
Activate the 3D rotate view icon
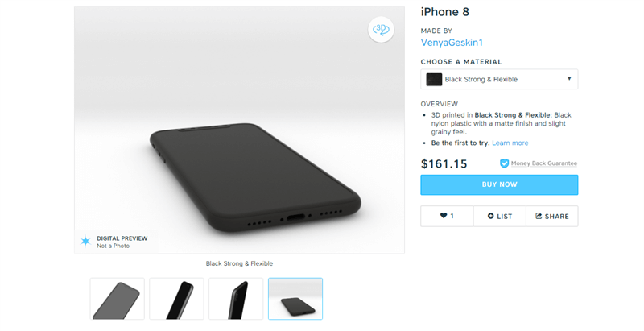click(381, 30)
